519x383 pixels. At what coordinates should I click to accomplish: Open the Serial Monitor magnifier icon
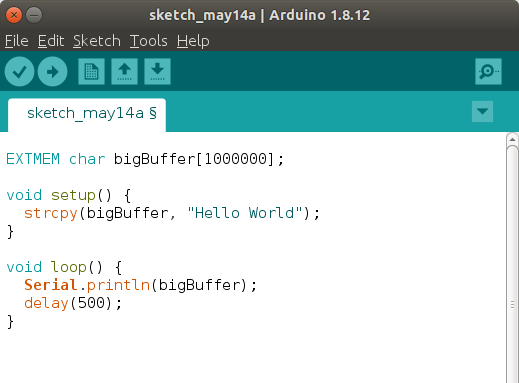point(488,71)
